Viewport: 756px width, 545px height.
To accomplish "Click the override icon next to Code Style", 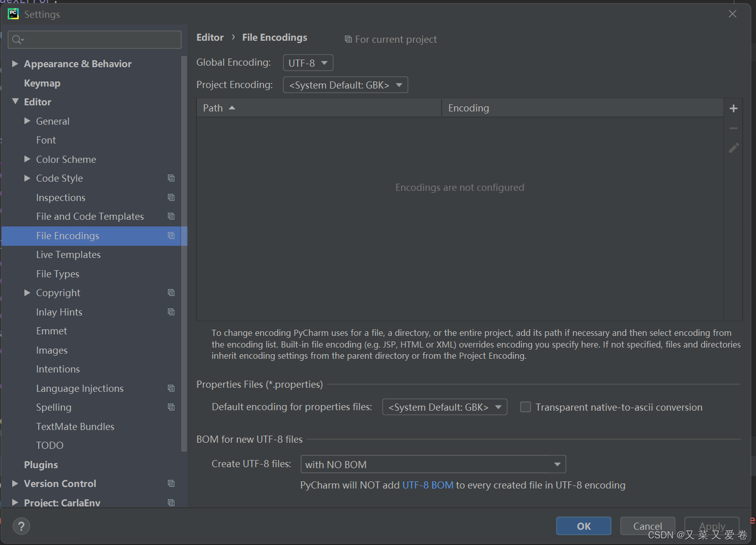I will point(171,178).
